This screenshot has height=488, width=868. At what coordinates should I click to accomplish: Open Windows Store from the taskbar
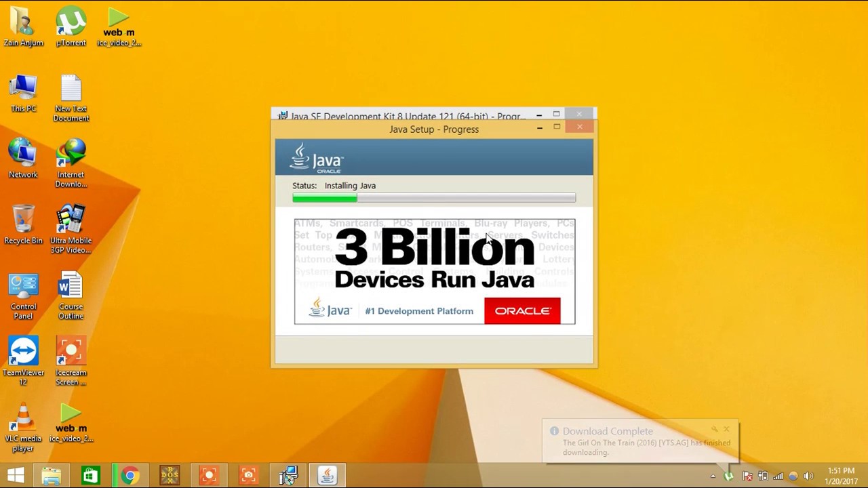coord(90,475)
